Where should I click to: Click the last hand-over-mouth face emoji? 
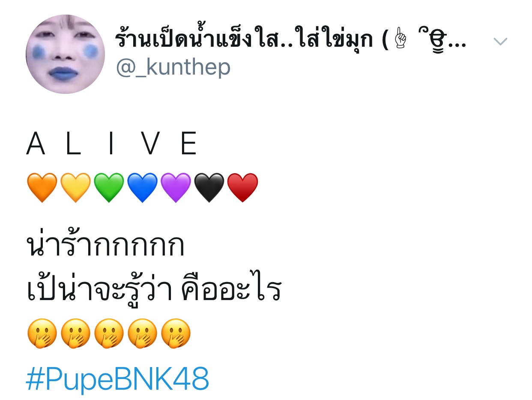(176, 333)
